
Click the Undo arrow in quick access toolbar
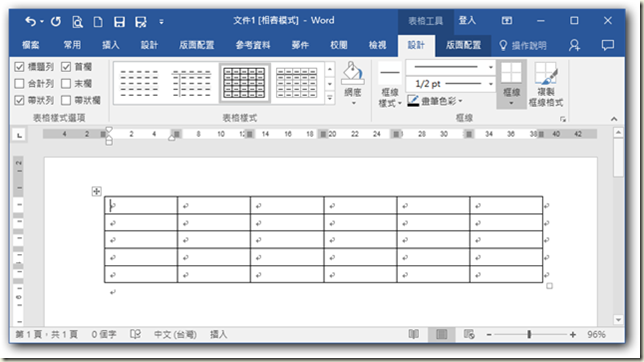tap(30, 21)
